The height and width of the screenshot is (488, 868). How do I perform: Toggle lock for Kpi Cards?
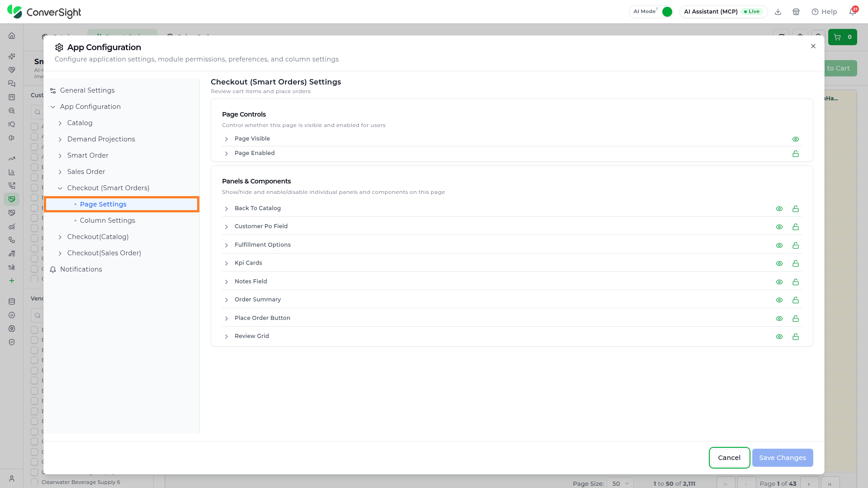796,263
